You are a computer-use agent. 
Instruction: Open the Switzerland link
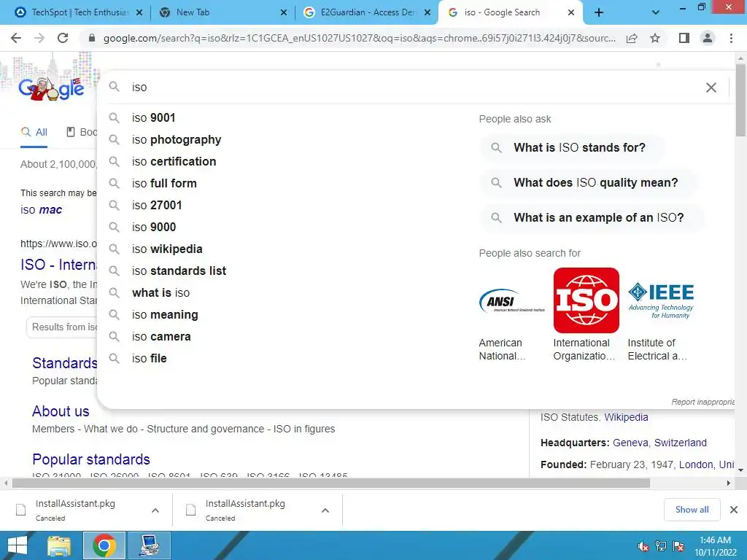tap(681, 443)
